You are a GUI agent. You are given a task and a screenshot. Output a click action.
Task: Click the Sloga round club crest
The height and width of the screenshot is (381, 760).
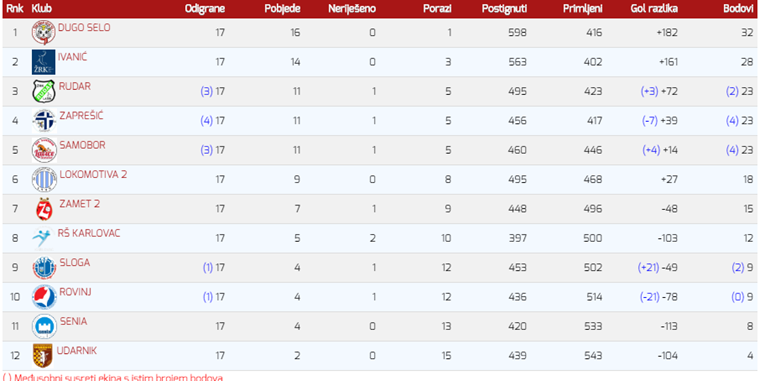[44, 268]
